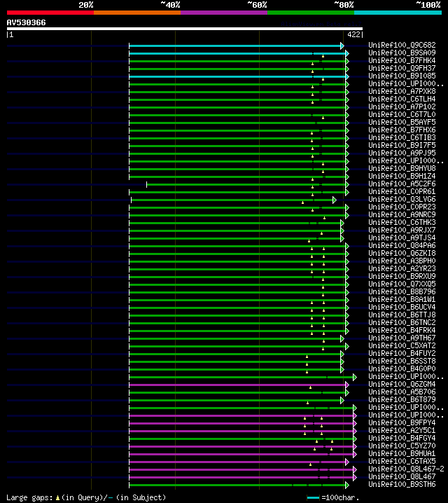The width and height of the screenshot is (448, 503).
Task: Select the UniRef100_B8A1W1 label
Action: point(402,299)
